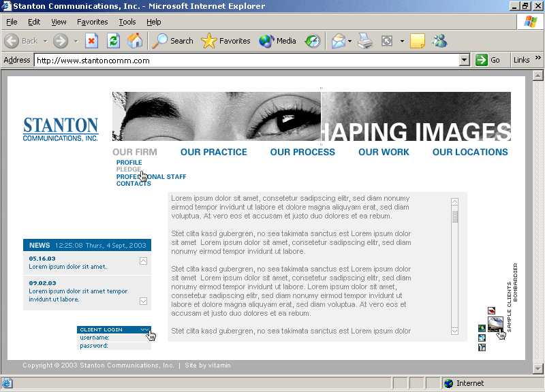Collapse the Client Login panel chevron

[x=144, y=329]
